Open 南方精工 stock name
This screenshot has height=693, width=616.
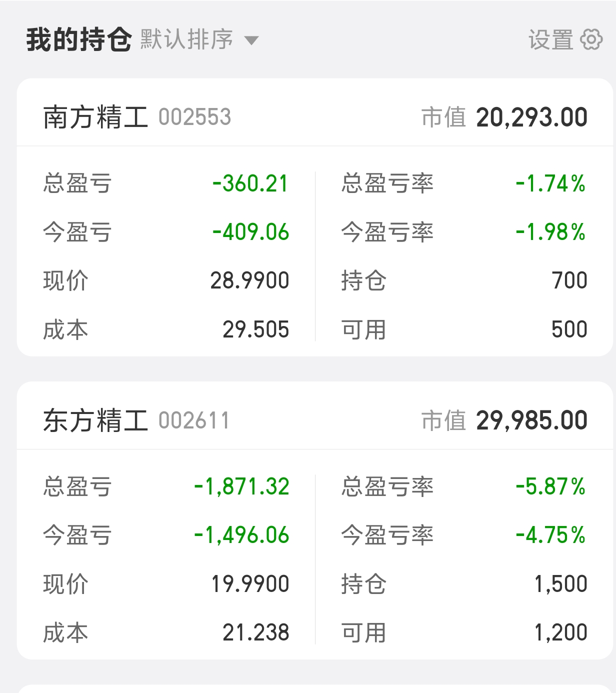[x=95, y=117]
